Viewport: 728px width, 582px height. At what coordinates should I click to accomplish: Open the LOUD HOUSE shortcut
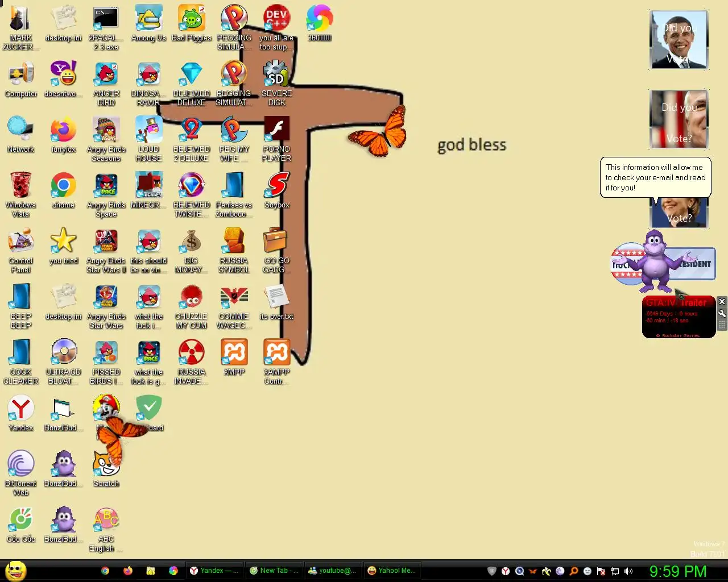(x=148, y=139)
